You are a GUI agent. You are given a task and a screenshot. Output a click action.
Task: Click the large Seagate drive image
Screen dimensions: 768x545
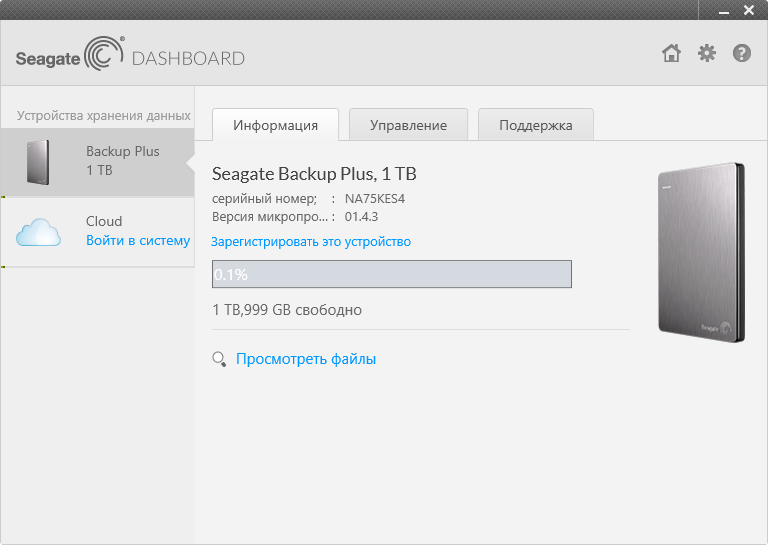coord(701,252)
